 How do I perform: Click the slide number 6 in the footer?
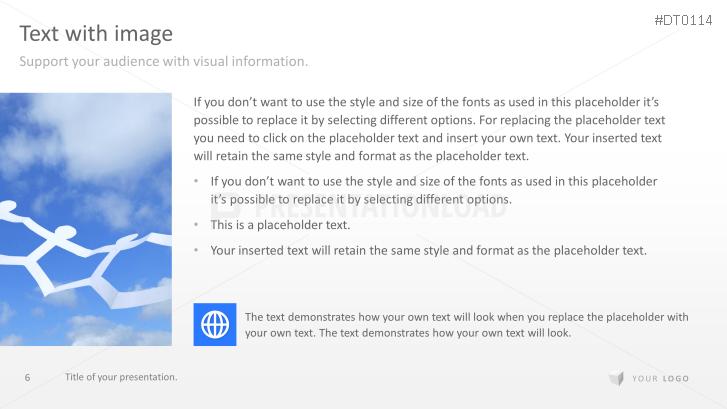tap(28, 377)
